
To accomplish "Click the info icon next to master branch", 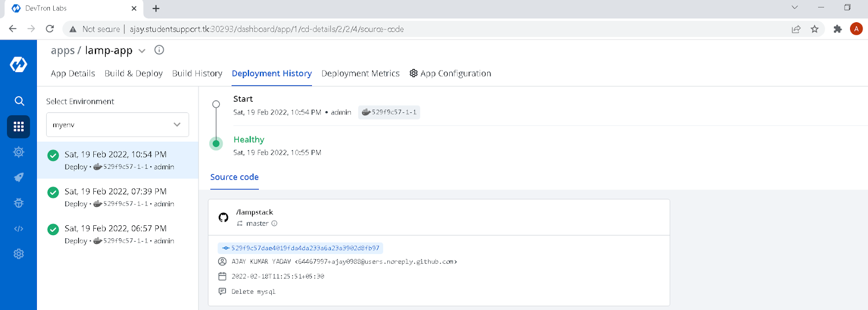I will (275, 223).
